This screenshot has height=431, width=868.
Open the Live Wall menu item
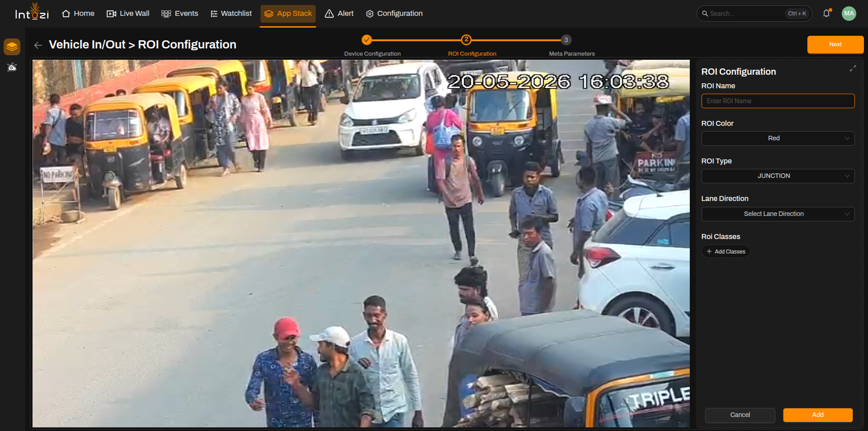[x=128, y=14]
